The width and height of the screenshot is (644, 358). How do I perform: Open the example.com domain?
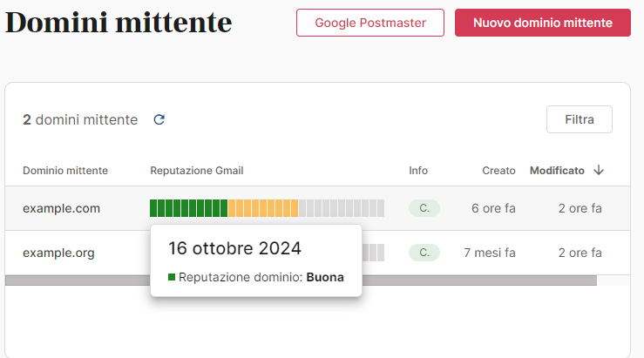coord(61,208)
